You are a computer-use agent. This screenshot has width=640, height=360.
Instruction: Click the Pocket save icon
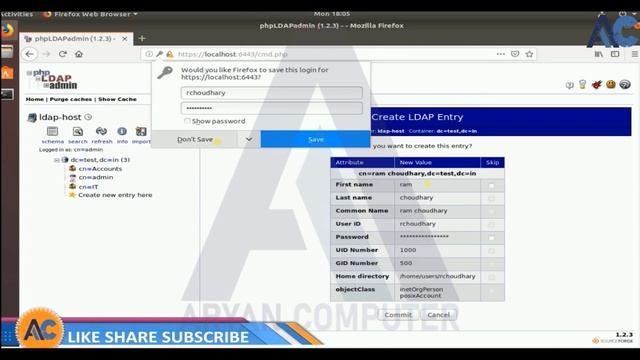tap(515, 54)
